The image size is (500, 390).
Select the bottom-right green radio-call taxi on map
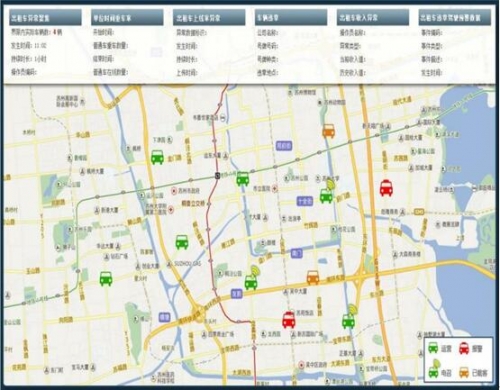349,317
